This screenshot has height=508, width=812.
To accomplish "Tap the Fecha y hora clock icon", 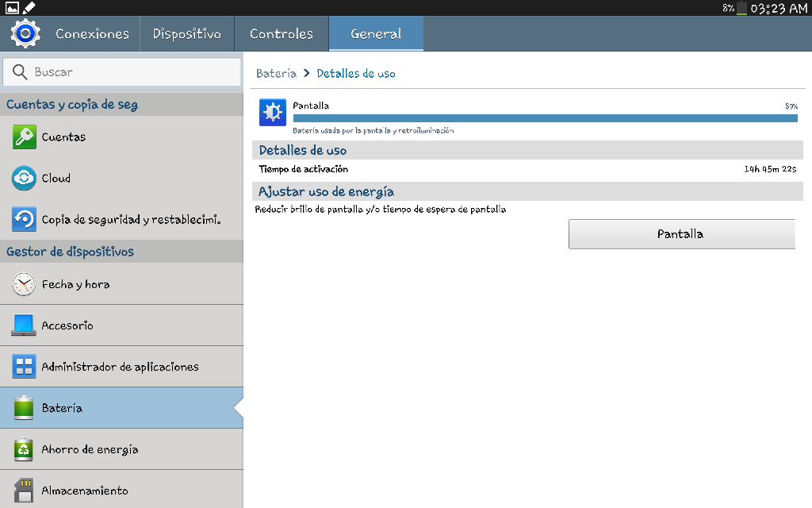I will [x=25, y=284].
